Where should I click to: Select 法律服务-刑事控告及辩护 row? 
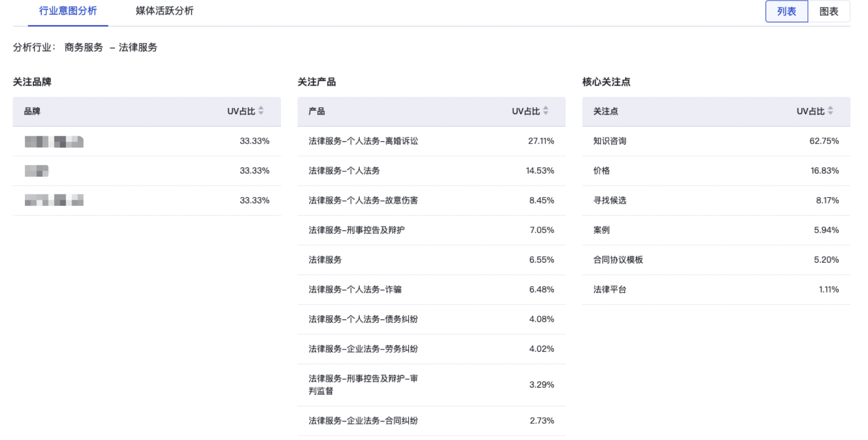(x=357, y=230)
